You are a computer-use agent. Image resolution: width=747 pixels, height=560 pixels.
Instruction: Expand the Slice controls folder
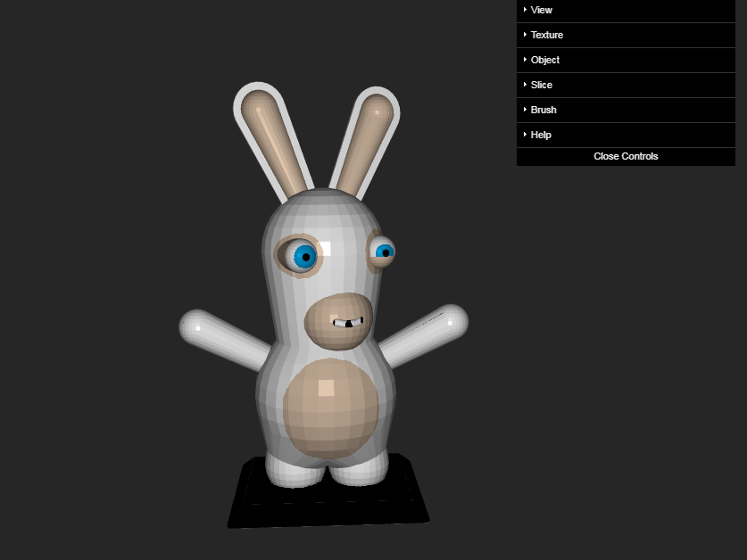click(626, 86)
